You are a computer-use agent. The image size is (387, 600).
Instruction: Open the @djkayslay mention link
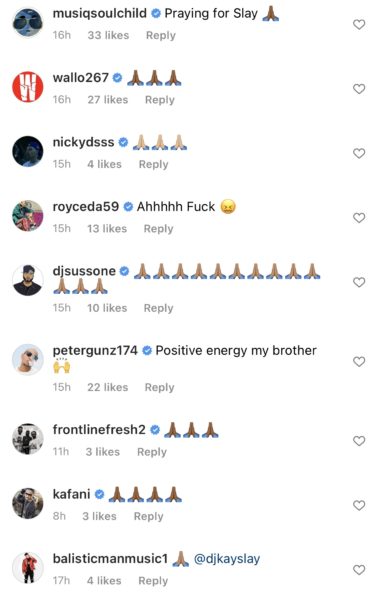tap(227, 559)
